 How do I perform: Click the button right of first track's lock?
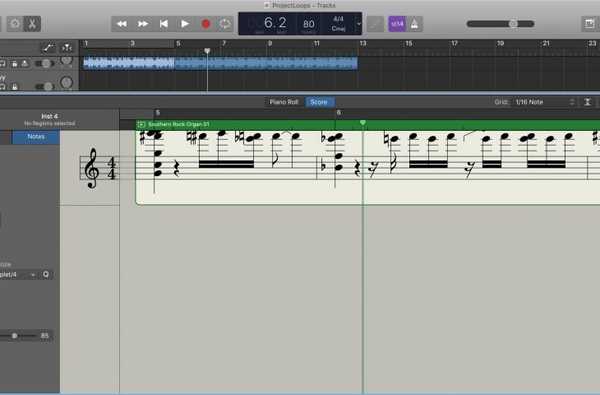point(24,64)
